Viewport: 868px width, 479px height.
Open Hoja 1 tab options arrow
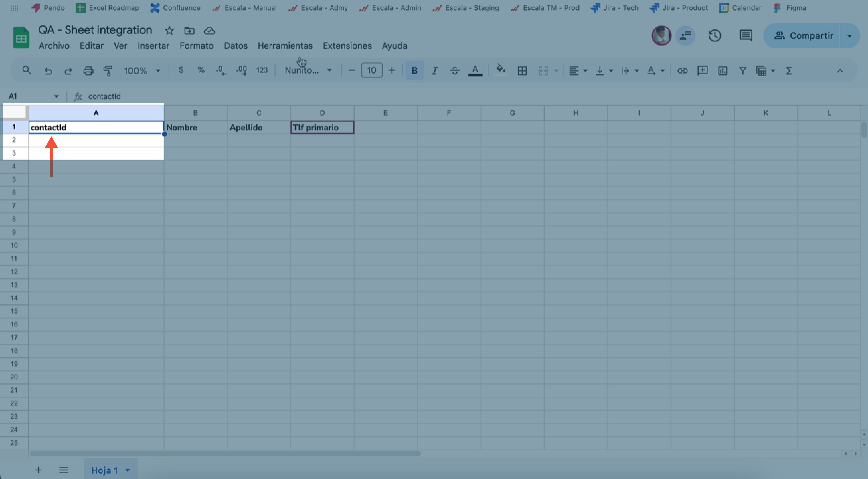tap(128, 470)
